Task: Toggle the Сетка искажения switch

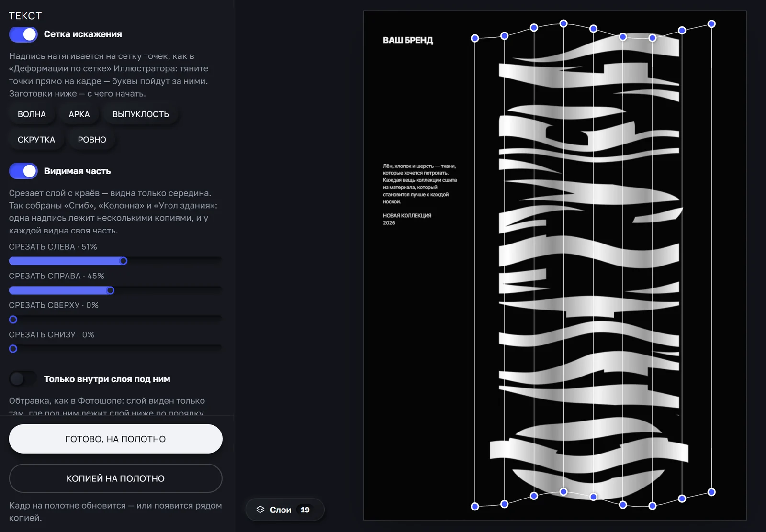Action: (x=23, y=34)
